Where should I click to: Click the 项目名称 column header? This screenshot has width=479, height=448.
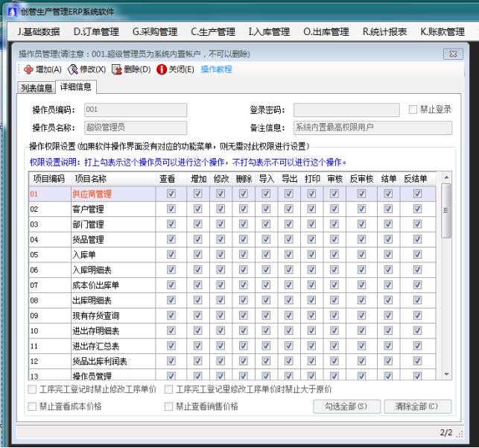tap(113, 179)
